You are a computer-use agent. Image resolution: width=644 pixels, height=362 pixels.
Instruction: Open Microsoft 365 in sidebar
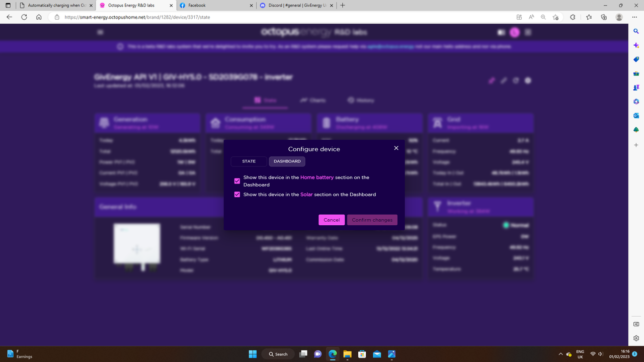pyautogui.click(x=636, y=102)
